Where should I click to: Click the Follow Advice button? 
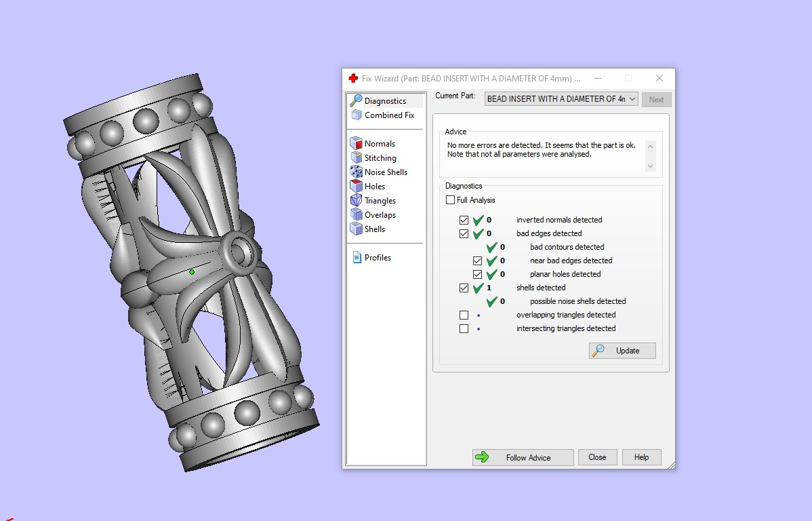pyautogui.click(x=523, y=457)
